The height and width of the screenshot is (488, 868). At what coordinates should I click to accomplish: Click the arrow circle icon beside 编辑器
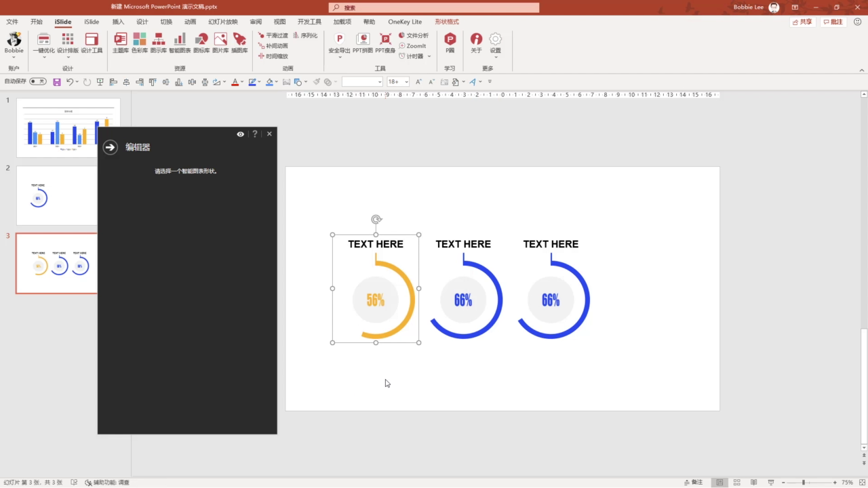tap(110, 147)
